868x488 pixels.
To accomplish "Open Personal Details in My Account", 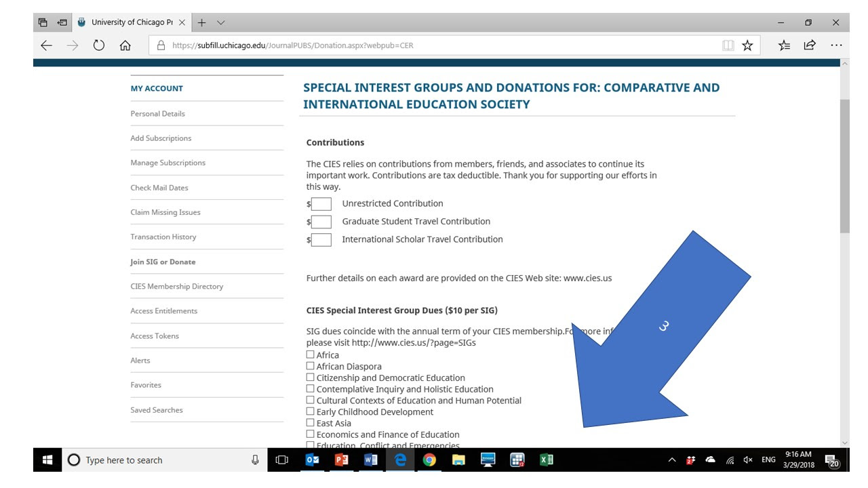I will 157,114.
